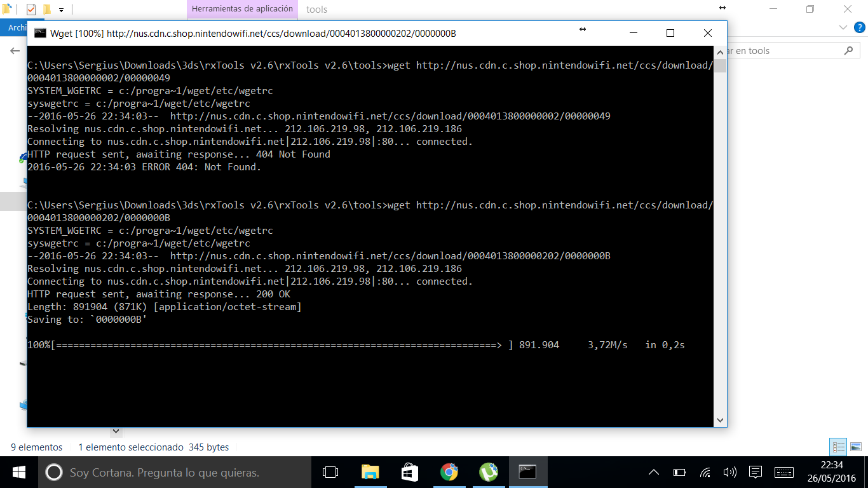Click the '9 elementos' status bar text
Screen dimensions: 868x488
[x=37, y=447]
